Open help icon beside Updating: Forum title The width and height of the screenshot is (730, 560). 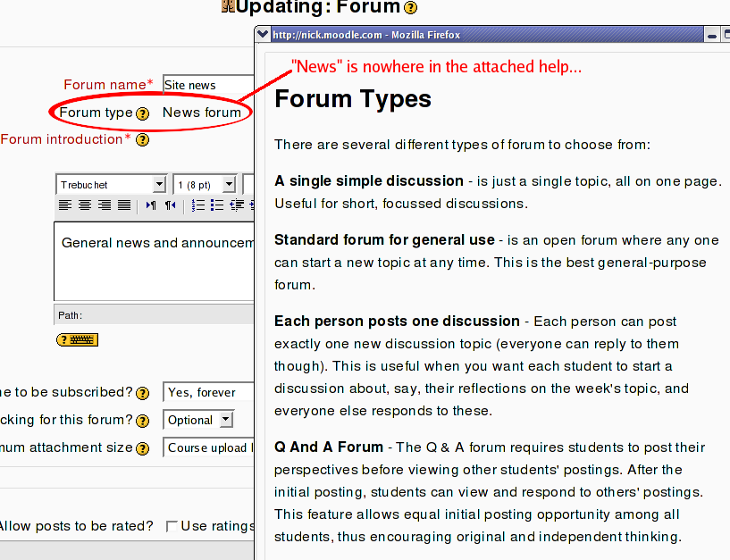[x=411, y=8]
